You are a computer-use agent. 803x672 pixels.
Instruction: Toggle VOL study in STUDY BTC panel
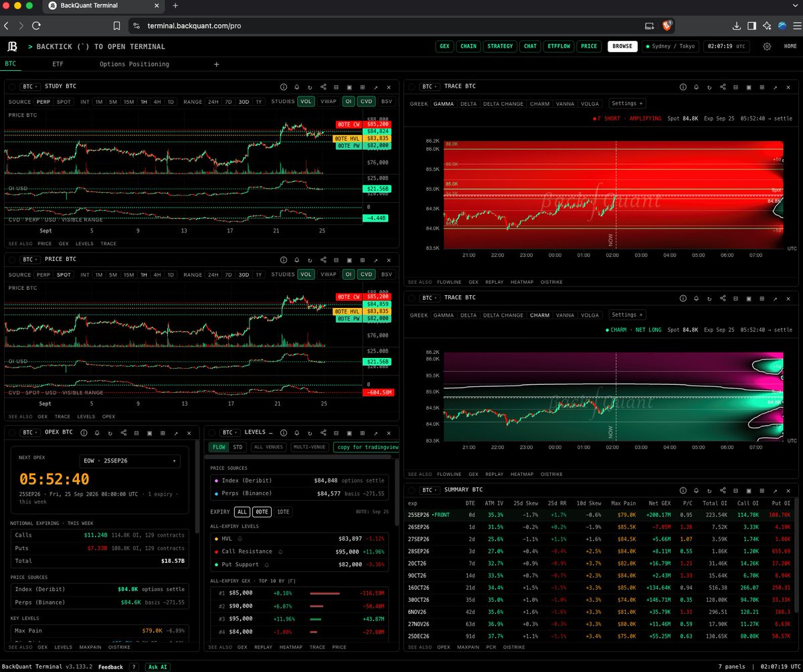click(306, 101)
